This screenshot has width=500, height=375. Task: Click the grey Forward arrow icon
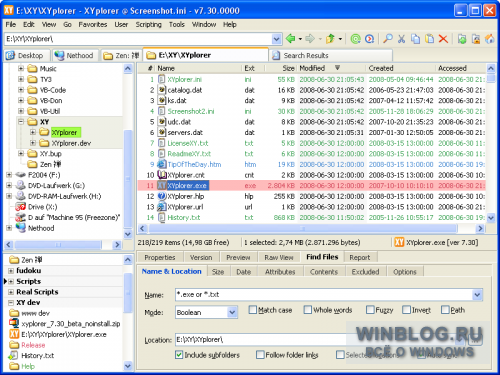coord(310,39)
